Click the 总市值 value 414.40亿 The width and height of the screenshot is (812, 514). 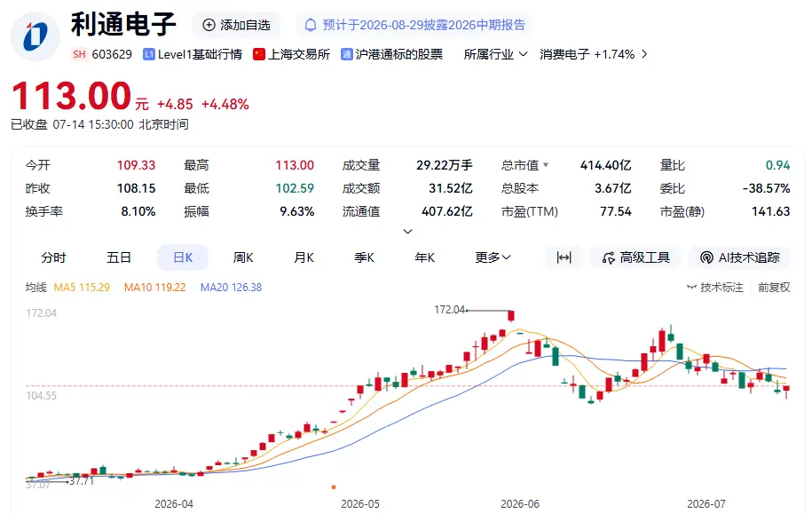[605, 165]
